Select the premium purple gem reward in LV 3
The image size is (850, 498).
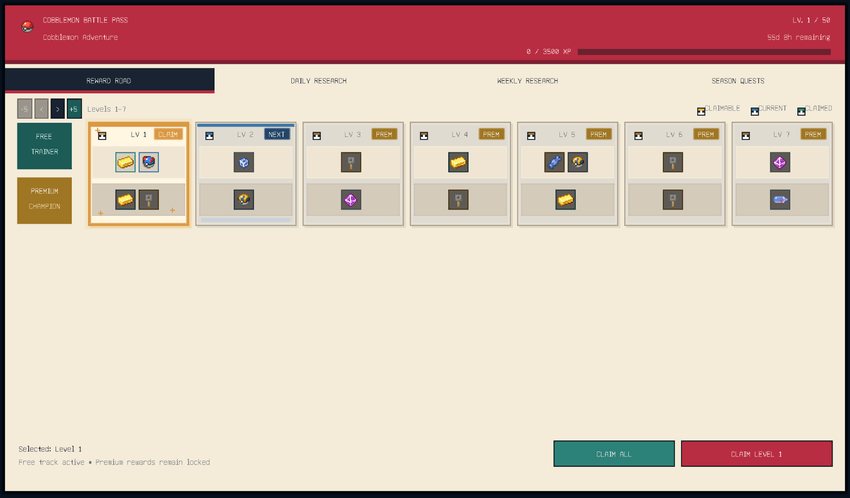click(x=351, y=199)
